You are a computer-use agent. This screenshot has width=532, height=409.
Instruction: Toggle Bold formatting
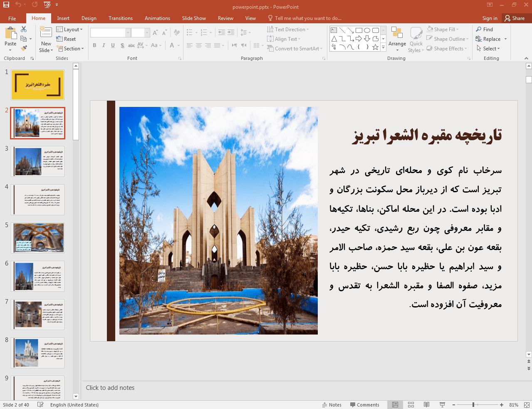[94, 45]
